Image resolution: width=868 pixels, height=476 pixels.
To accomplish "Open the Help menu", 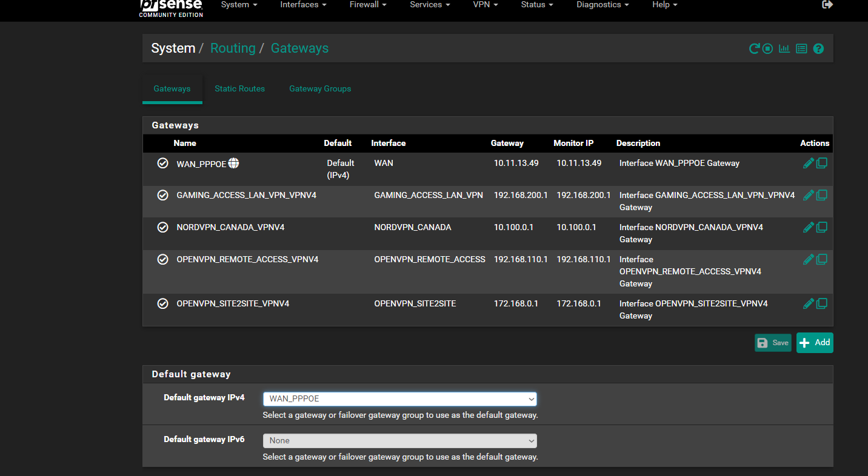I will pos(665,5).
